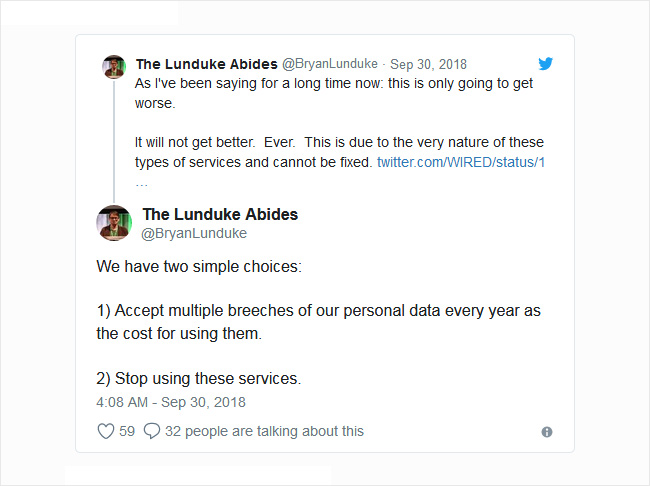Image resolution: width=650 pixels, height=486 pixels.
Task: Click the '2) Stop using these services.' line
Action: tap(199, 379)
